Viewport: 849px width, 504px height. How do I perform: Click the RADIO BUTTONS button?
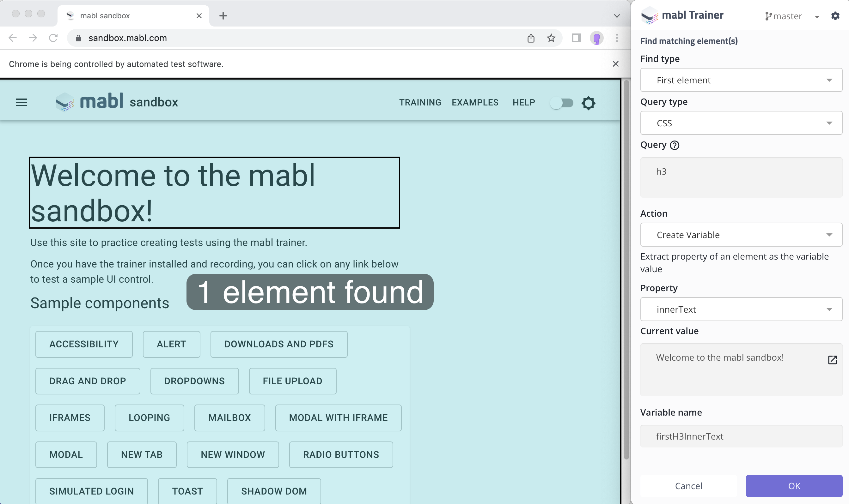pyautogui.click(x=341, y=454)
